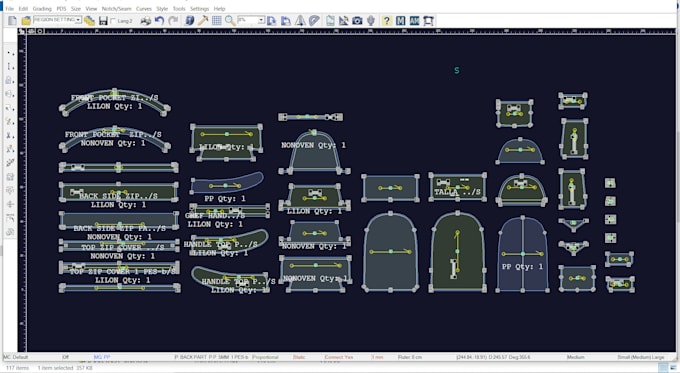Screen dimensions: 680x373
Task: Click the yellow icon left of Save
Action: 89,20
